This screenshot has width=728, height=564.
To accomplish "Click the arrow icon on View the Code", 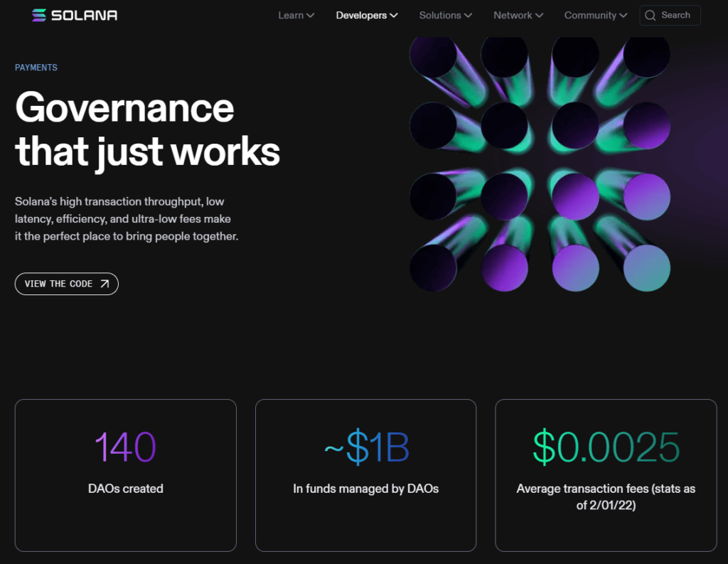I will [x=105, y=284].
